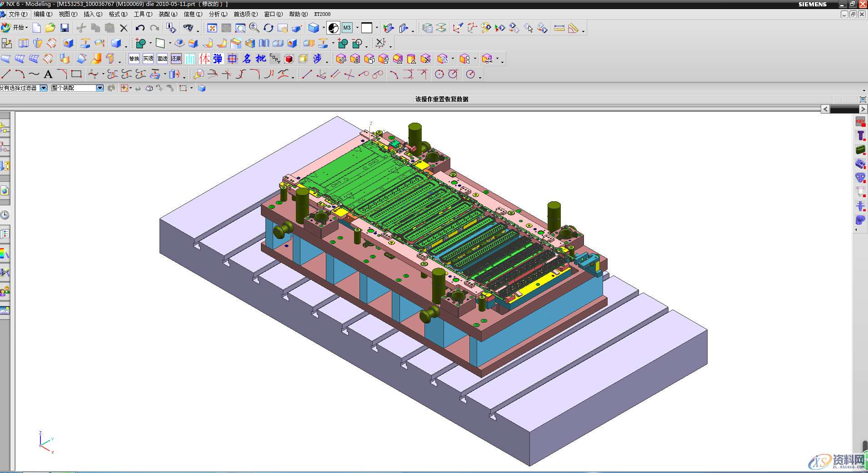This screenshot has width=868, height=473.
Task: Toggle the 实透 transparency button
Action: 148,59
